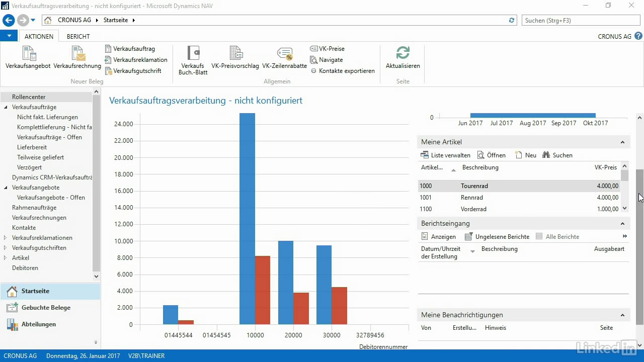Open the blue application menu dropdown
The width and height of the screenshot is (644, 362).
[9, 36]
